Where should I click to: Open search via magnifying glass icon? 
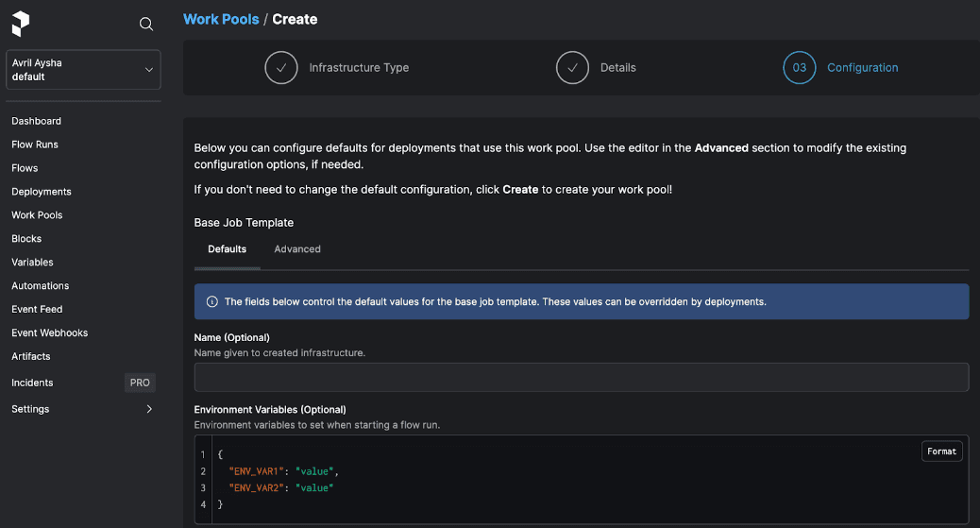[146, 25]
